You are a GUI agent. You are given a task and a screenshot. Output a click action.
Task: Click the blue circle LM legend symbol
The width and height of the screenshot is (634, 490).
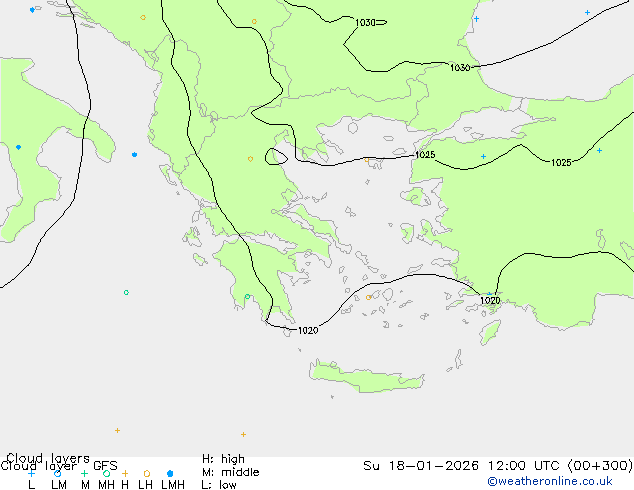(57, 473)
